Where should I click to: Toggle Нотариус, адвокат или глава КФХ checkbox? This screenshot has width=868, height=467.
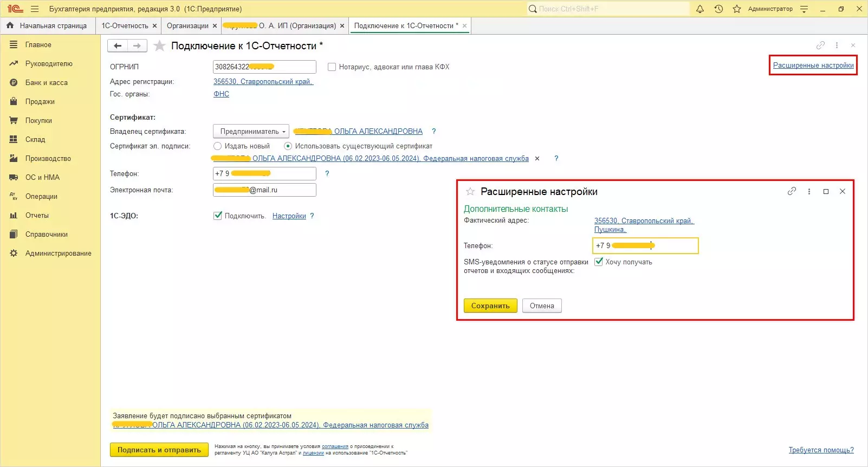[332, 67]
